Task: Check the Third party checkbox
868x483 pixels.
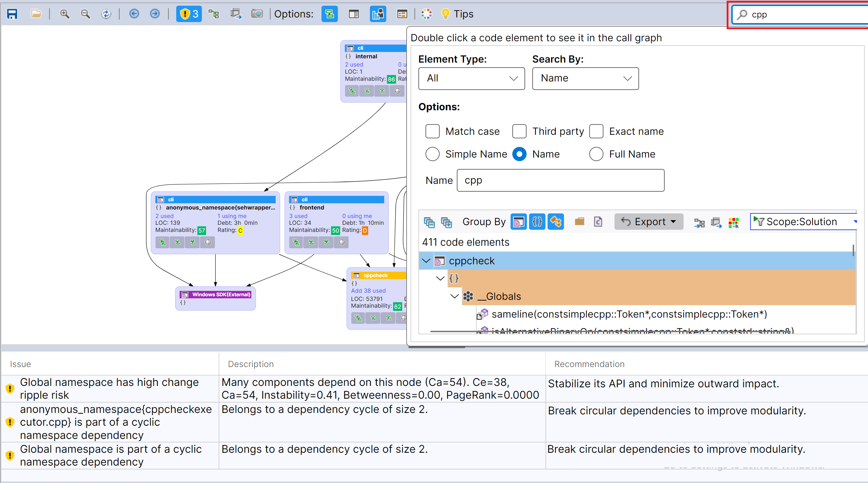Action: click(519, 131)
